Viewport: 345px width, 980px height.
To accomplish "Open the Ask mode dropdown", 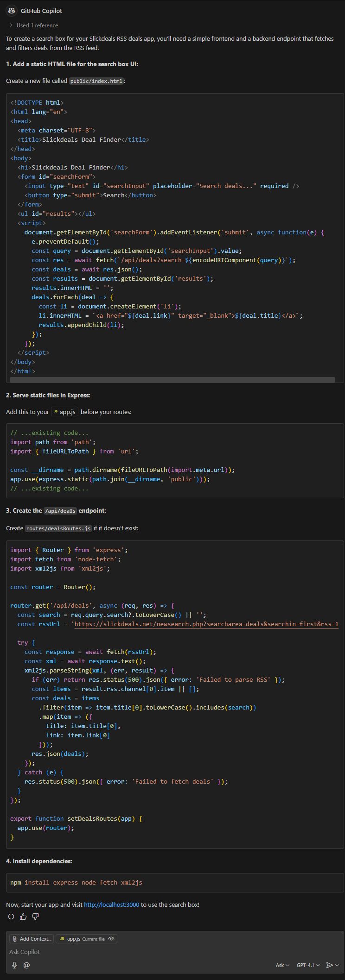I will coord(282,965).
